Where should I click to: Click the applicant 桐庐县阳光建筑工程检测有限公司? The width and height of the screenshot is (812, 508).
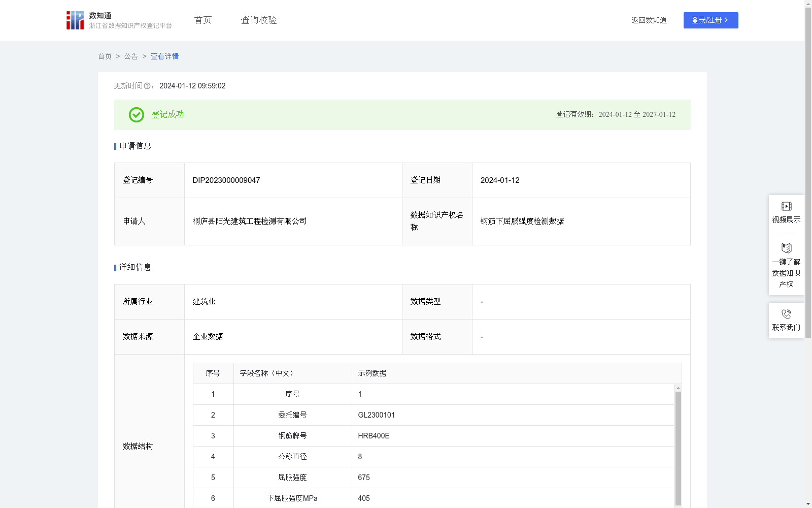[250, 221]
